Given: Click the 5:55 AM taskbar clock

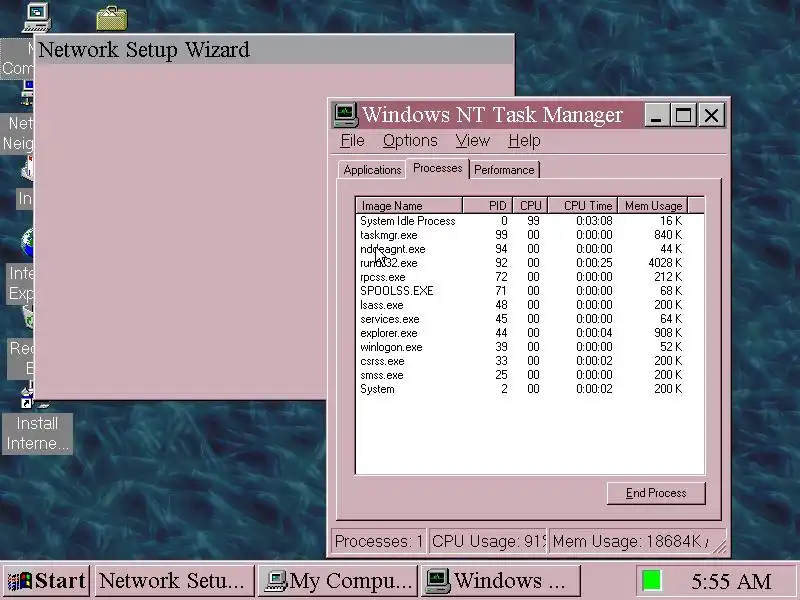Looking at the screenshot, I should point(731,581).
